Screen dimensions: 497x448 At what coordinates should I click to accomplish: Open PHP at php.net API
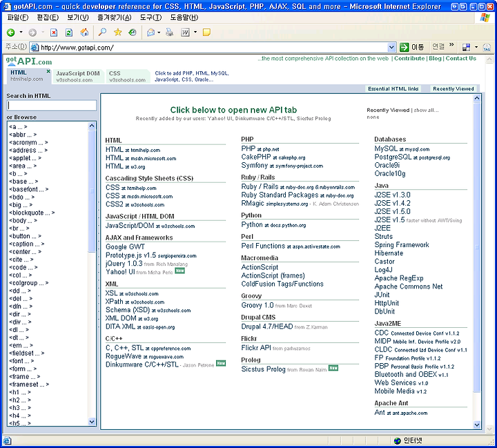point(260,148)
